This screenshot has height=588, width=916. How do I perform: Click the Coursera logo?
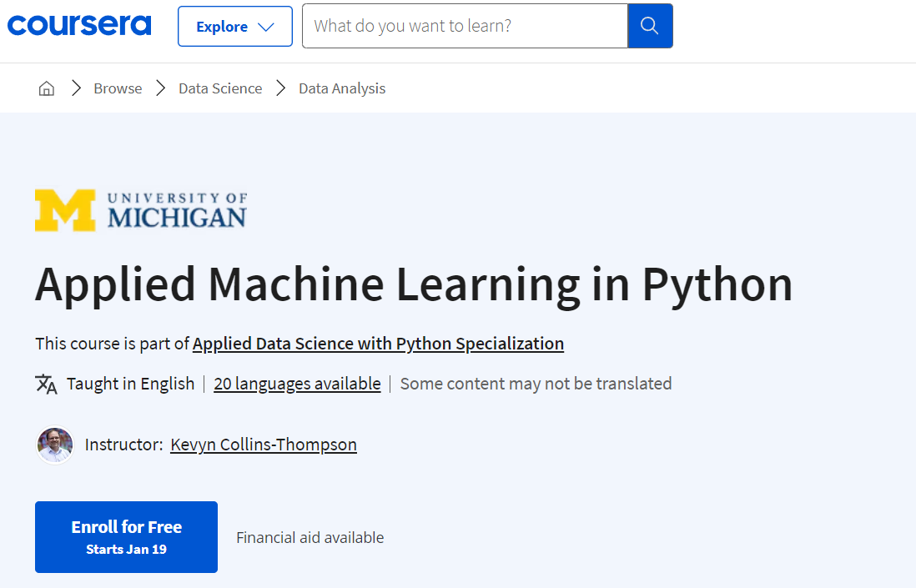[79, 25]
